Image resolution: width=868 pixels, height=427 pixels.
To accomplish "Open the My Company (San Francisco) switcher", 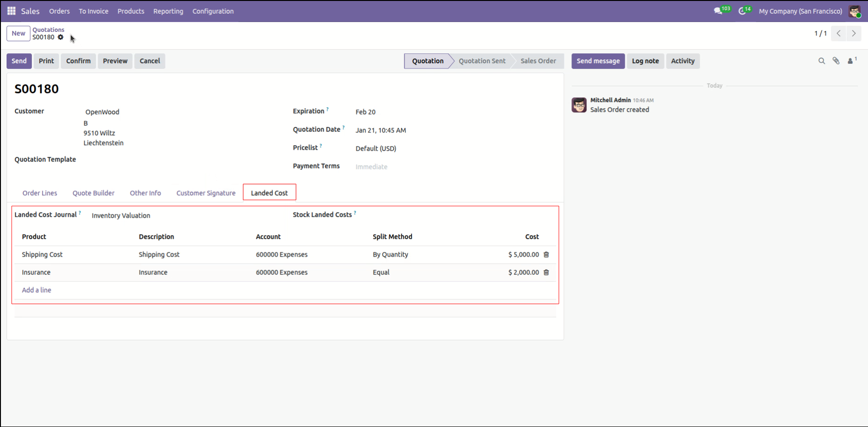I will click(800, 11).
